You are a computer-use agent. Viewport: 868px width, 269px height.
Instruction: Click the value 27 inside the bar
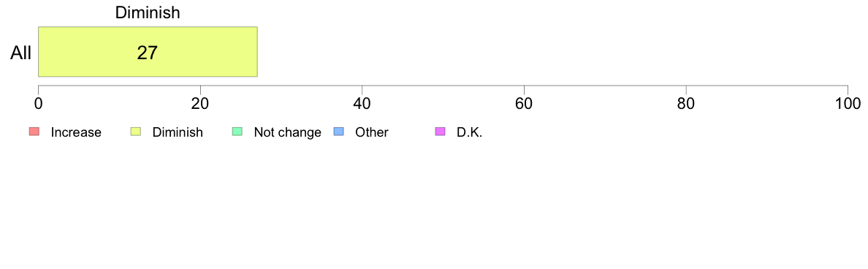[x=148, y=53]
